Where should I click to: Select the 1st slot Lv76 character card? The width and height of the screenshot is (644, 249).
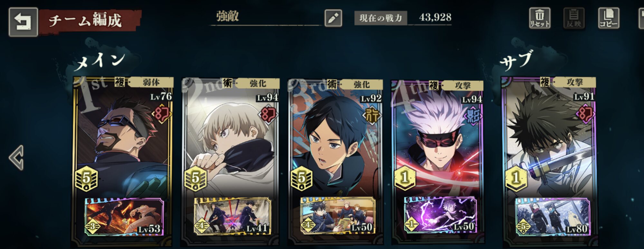123,138
